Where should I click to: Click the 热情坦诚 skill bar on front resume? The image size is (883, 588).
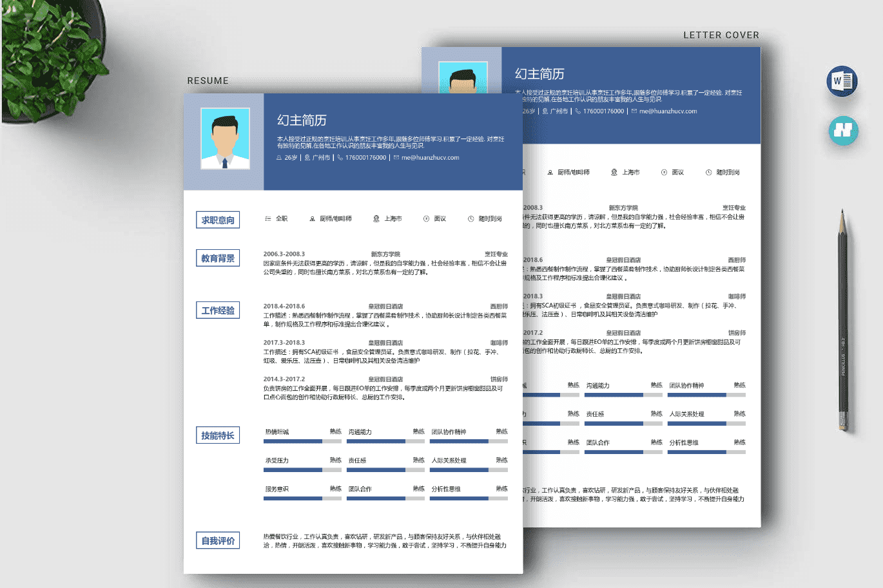[302, 441]
